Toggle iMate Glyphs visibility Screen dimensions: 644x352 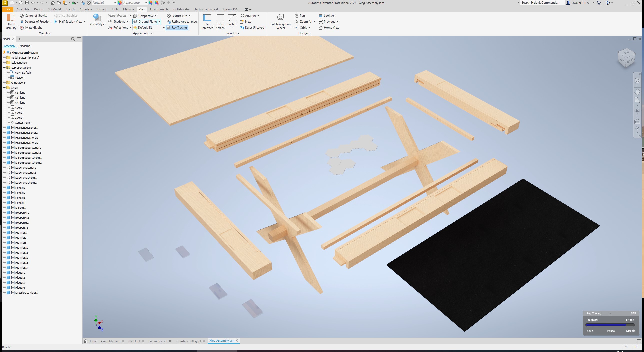[x=31, y=28]
